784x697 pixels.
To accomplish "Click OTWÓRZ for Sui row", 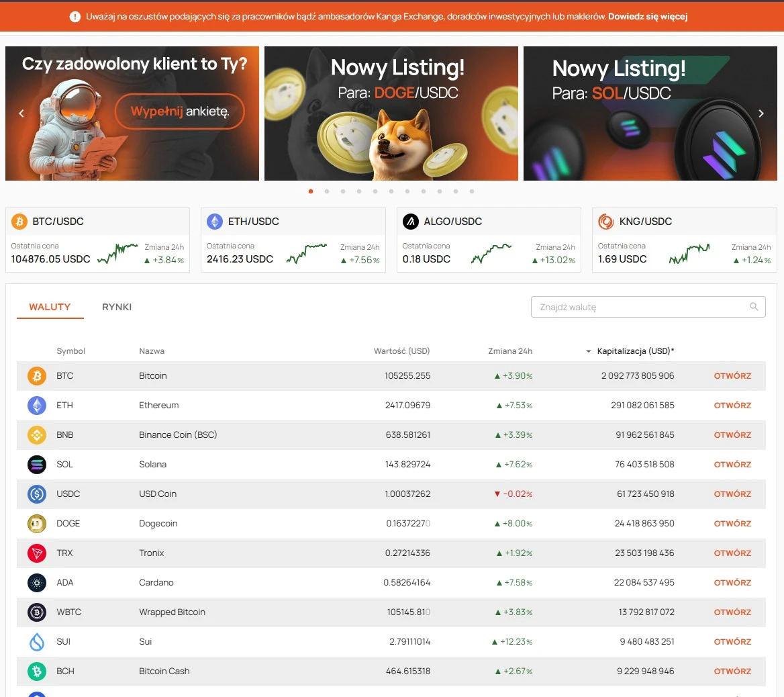I will pos(732,641).
